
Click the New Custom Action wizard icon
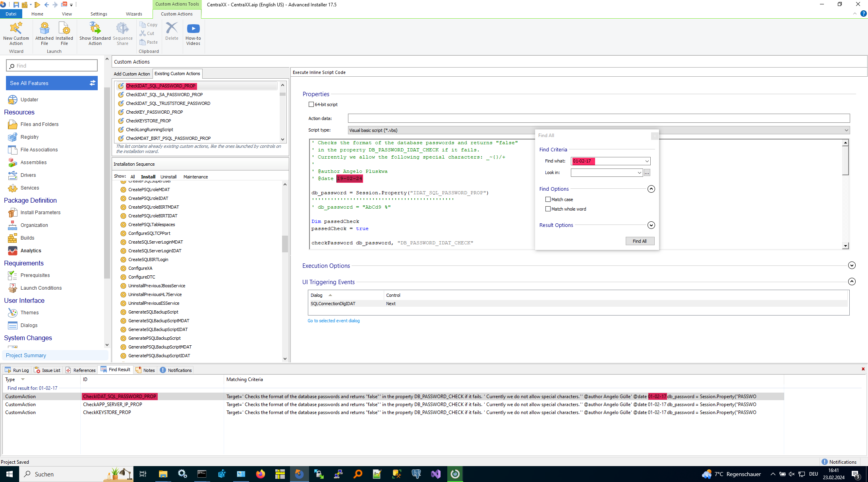pos(16,29)
